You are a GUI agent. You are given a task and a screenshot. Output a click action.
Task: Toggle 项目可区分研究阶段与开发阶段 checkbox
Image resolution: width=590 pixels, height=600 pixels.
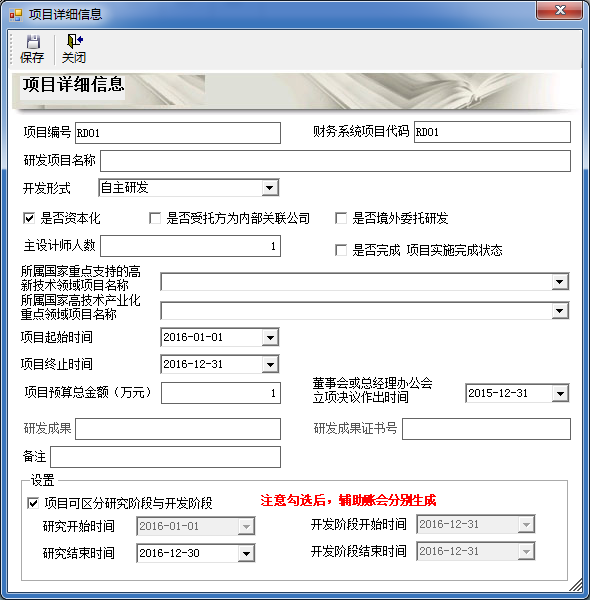tap(33, 503)
